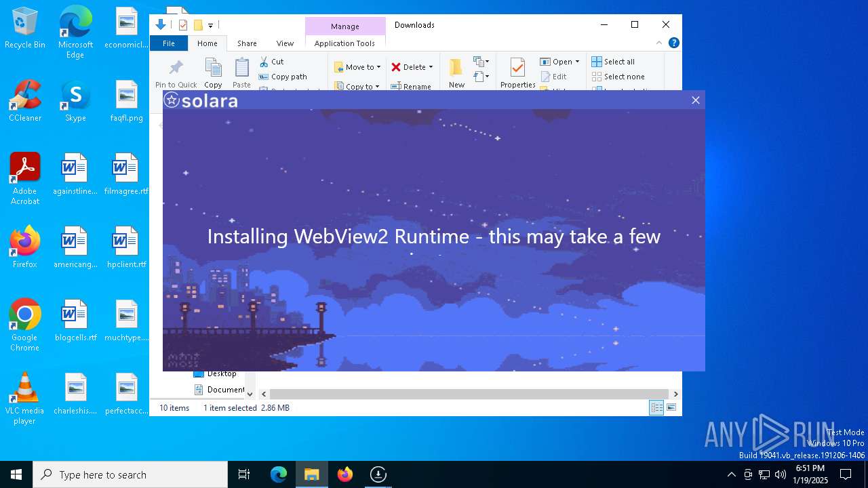The width and height of the screenshot is (868, 488).
Task: Select the Manage contextual tab
Action: coord(345,26)
